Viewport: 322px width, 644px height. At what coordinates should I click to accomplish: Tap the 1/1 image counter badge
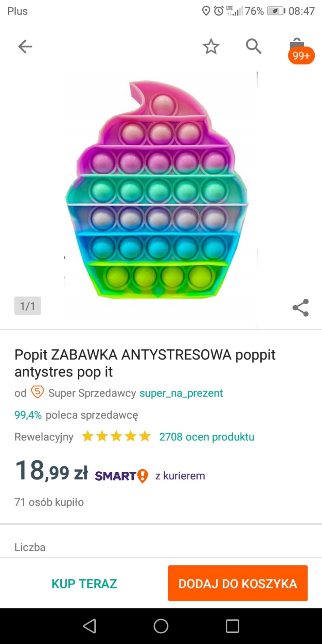coord(28,306)
